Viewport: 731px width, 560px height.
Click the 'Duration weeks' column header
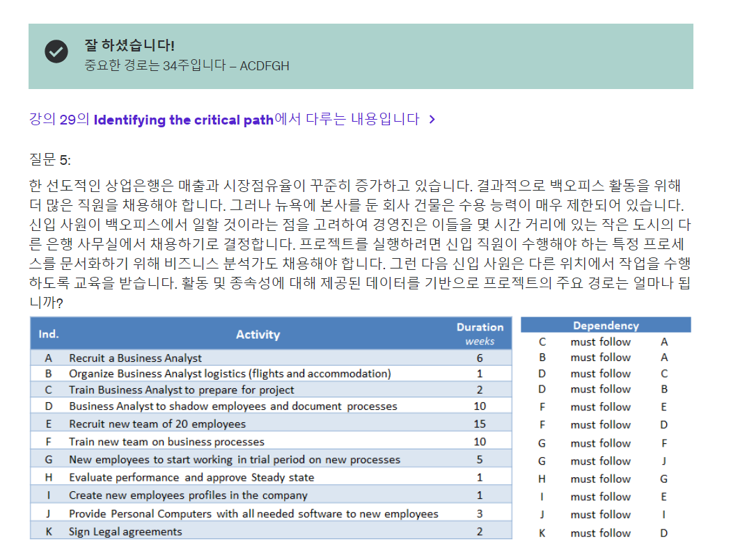click(x=480, y=334)
